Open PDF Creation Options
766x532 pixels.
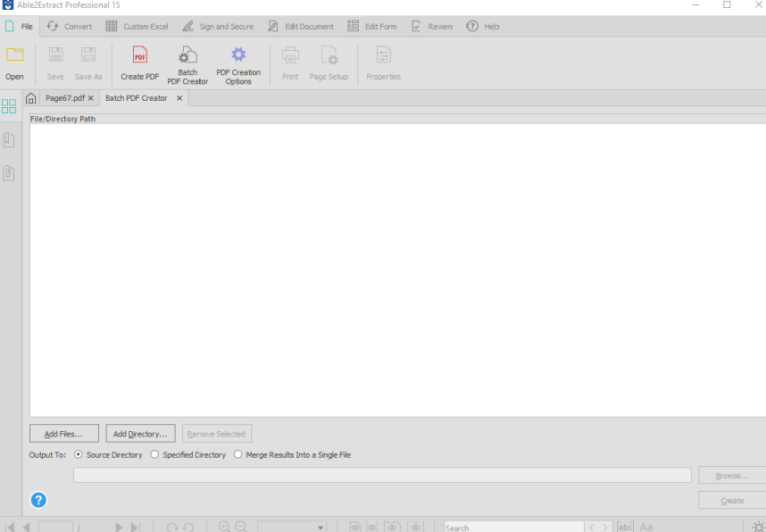238,65
